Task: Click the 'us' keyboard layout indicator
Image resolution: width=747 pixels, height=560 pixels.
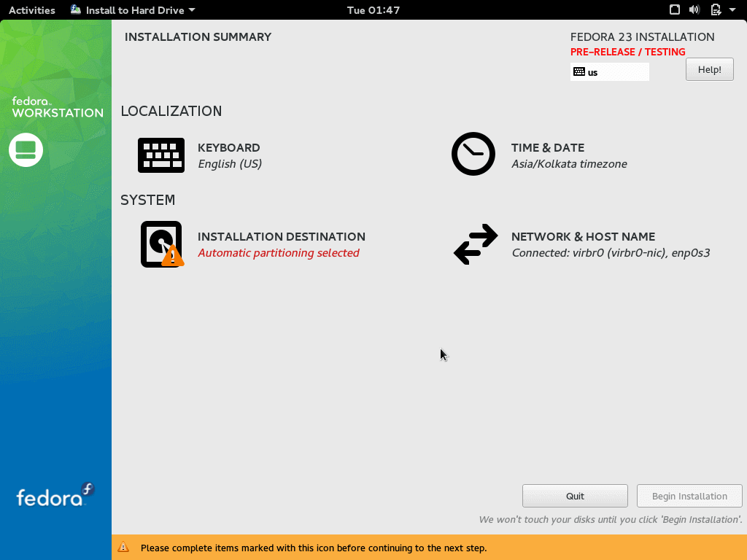Action: coord(609,72)
